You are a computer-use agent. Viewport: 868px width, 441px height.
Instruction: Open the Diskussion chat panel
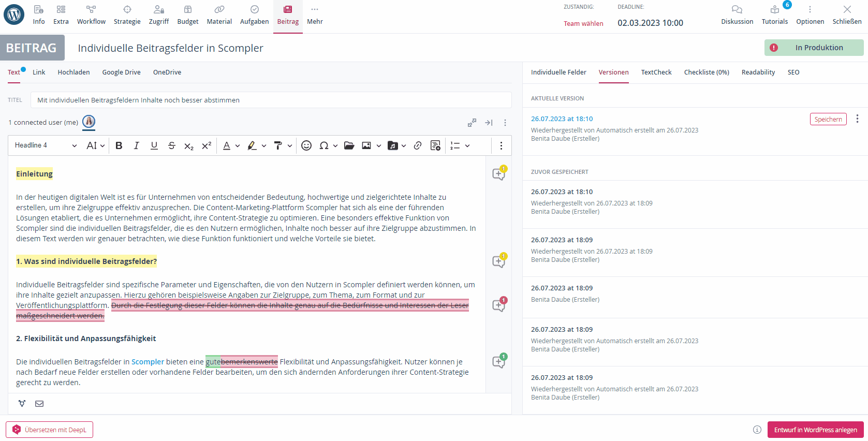[737, 14]
